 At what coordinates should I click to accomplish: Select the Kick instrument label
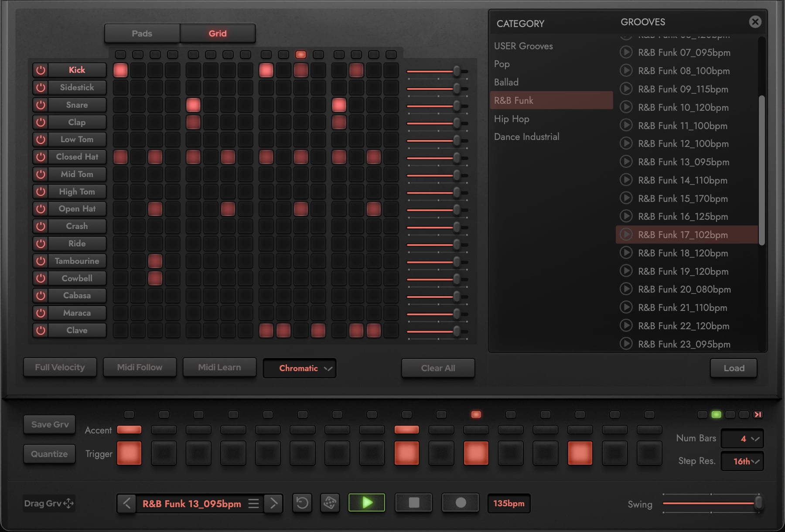click(77, 70)
